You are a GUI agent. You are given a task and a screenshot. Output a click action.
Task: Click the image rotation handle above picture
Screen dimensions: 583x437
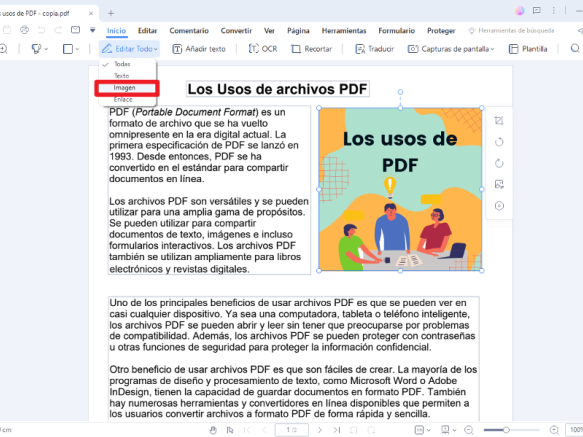coord(400,92)
